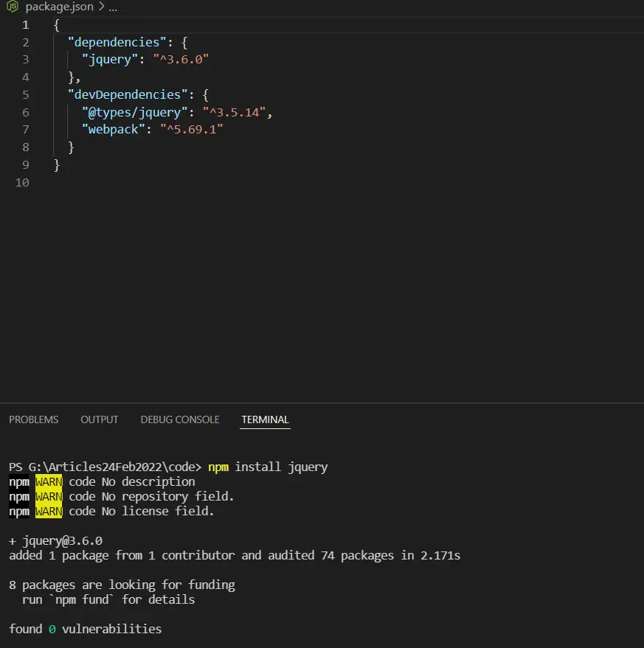Click the 'npm install jquery' command text
This screenshot has width=644, height=648.
pos(268,467)
